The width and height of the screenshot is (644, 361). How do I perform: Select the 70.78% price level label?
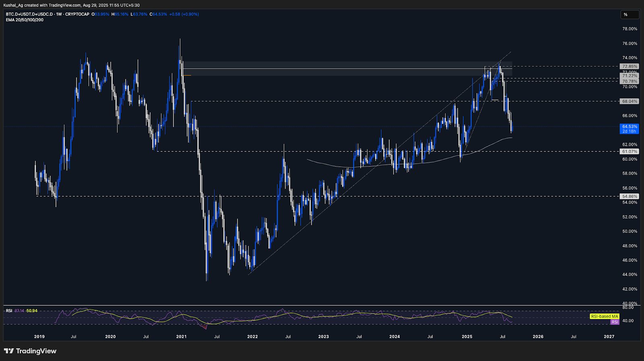(630, 81)
